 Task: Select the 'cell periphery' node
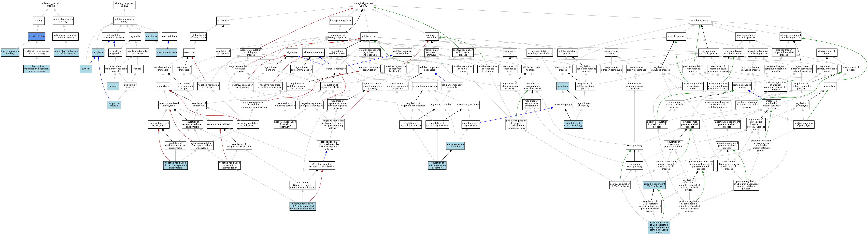click(170, 36)
